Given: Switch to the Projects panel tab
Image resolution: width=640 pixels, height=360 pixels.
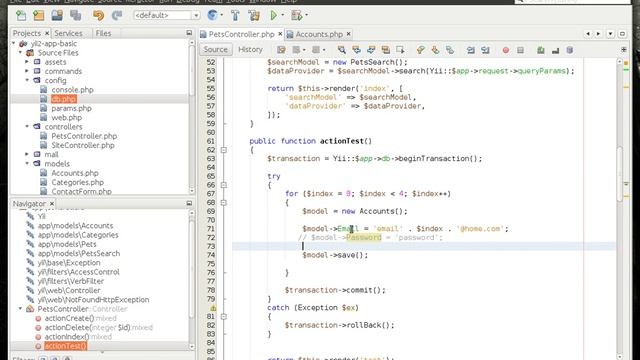Looking at the screenshot, I should pyautogui.click(x=27, y=33).
